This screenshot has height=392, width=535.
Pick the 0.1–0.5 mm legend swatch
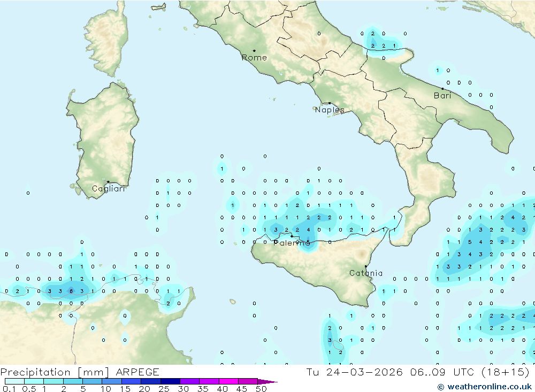[14, 381]
